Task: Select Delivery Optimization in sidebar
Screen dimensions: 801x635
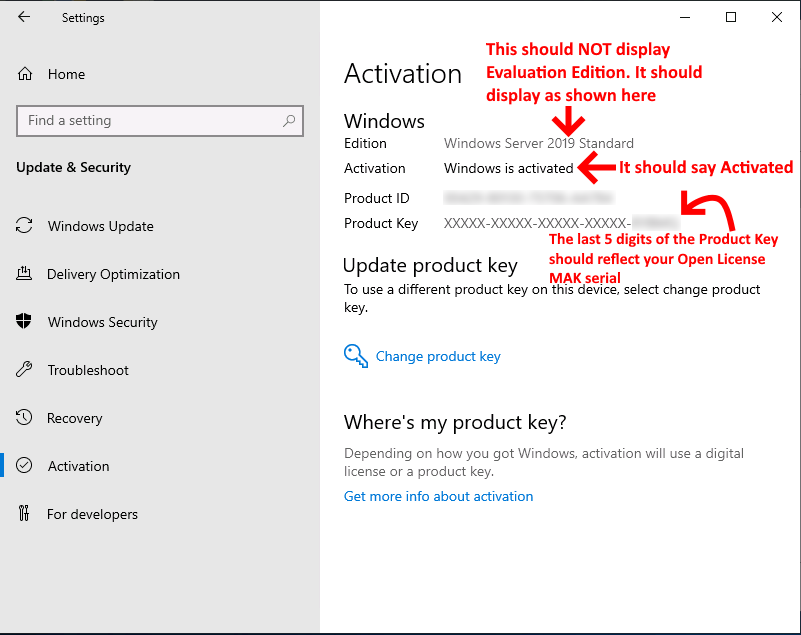Action: tap(113, 274)
